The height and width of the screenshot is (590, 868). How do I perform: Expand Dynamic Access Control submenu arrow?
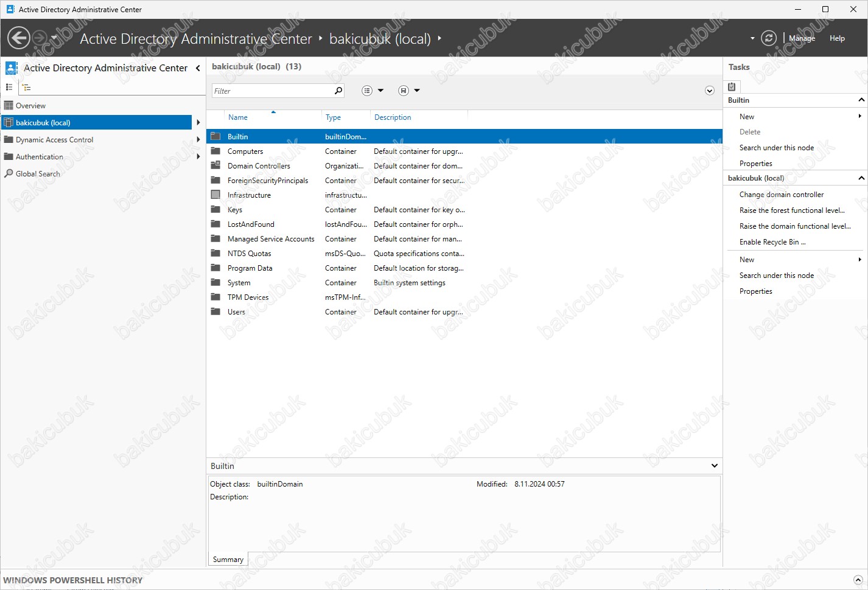(198, 140)
